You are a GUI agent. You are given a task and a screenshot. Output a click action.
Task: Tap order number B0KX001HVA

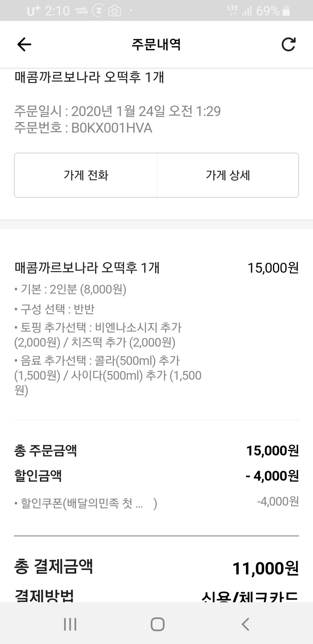point(112,128)
